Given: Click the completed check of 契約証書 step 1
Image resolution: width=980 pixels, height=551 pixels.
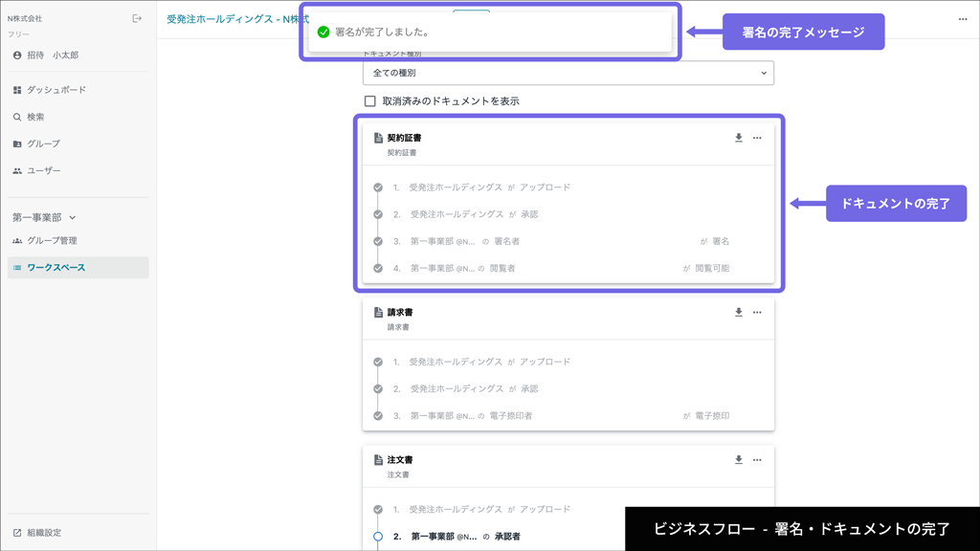Looking at the screenshot, I should 378,187.
